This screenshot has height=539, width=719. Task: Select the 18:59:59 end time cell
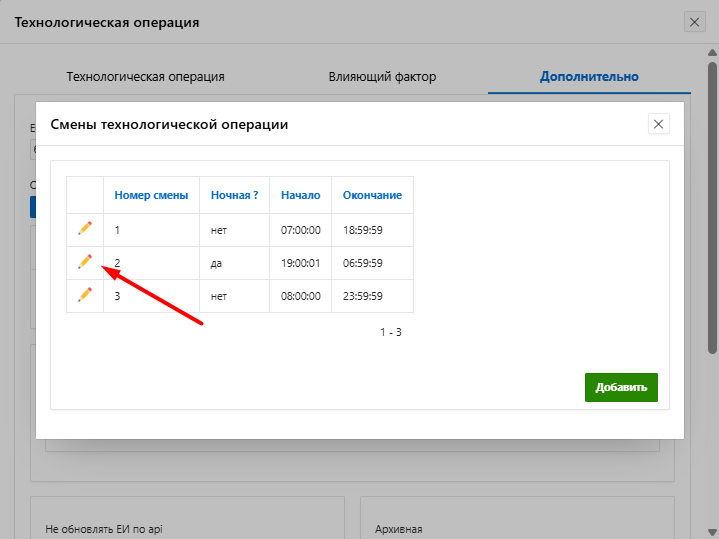click(362, 230)
